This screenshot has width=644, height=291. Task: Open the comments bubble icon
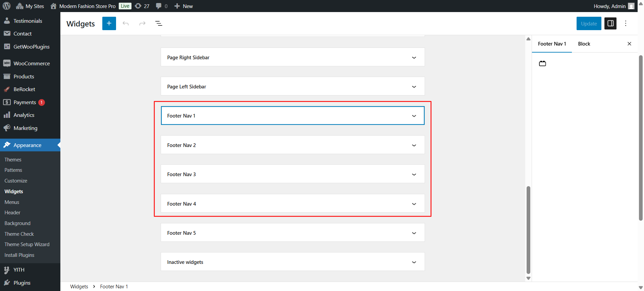pos(162,6)
